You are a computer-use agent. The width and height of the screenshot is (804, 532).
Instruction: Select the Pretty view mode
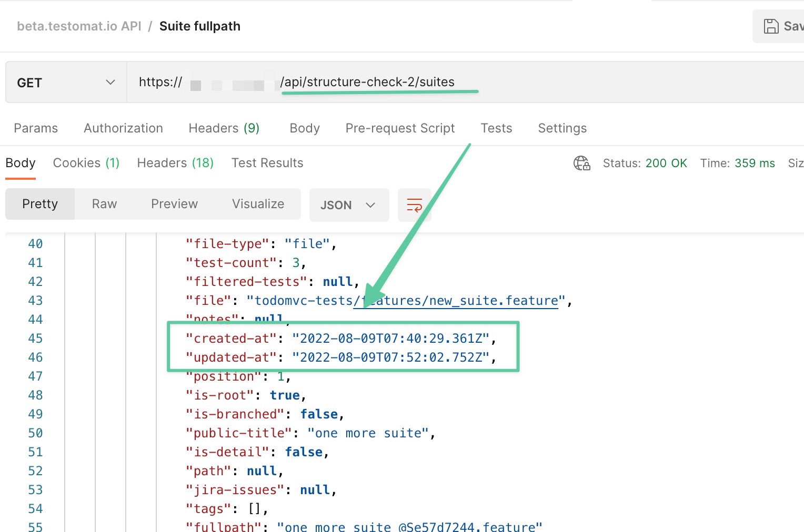pyautogui.click(x=40, y=204)
